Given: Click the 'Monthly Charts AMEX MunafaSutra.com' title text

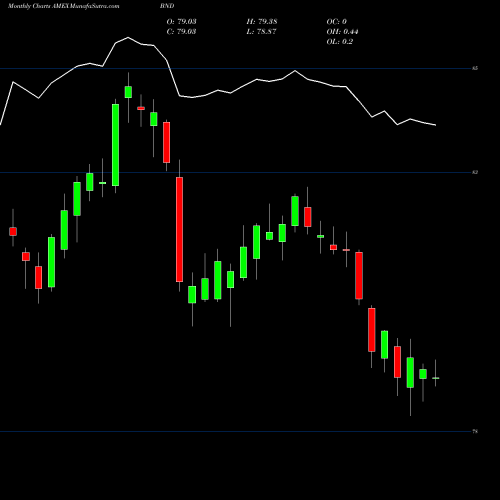Looking at the screenshot, I should tap(63, 6).
